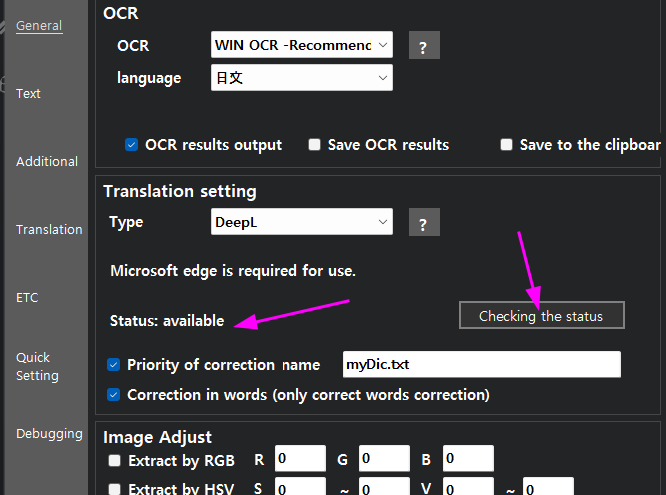Disable Correction in words checkbox
The width and height of the screenshot is (666, 495).
[114, 395]
